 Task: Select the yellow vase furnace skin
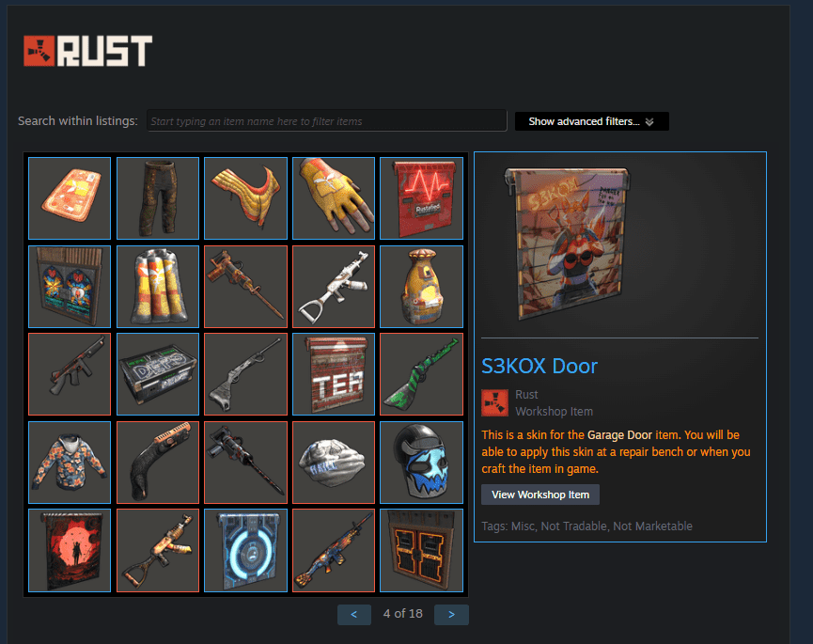(x=421, y=286)
